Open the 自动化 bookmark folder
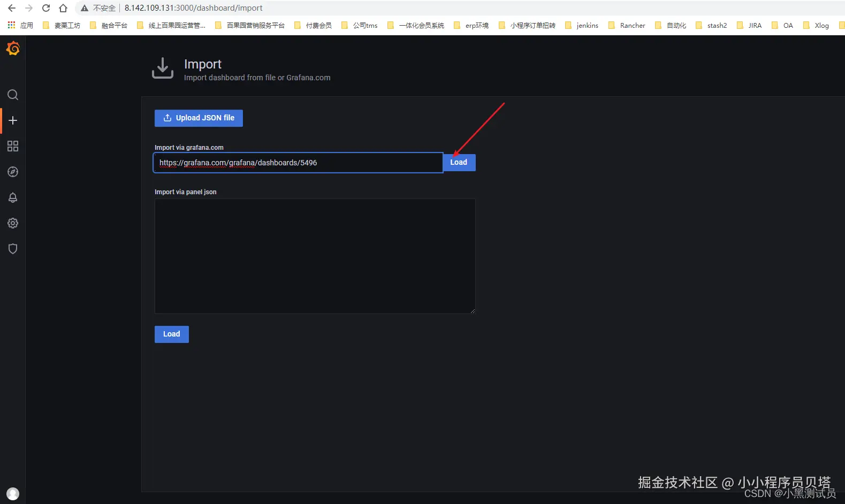 point(671,25)
